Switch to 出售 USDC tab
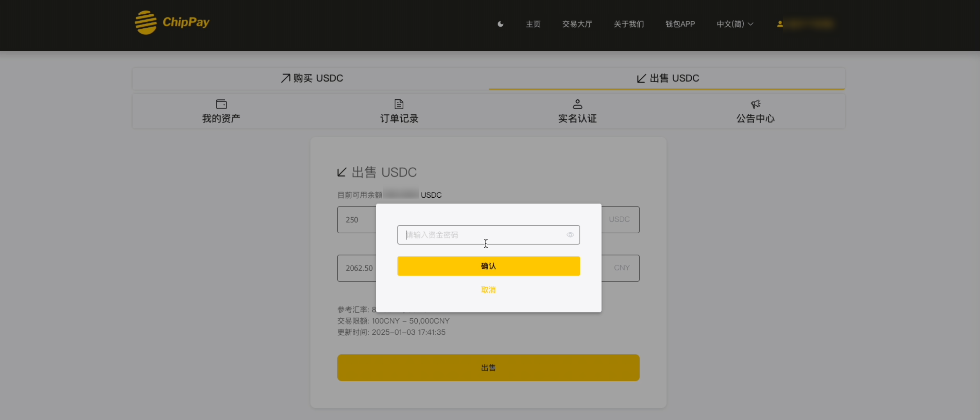 [667, 78]
